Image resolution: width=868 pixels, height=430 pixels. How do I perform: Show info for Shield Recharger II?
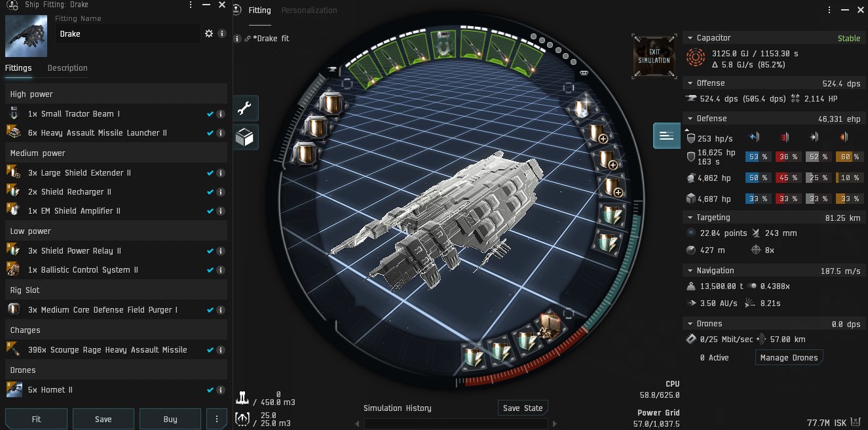tap(221, 192)
